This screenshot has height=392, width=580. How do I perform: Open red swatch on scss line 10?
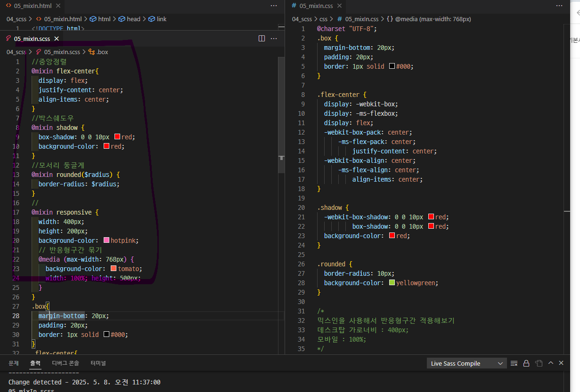click(106, 146)
